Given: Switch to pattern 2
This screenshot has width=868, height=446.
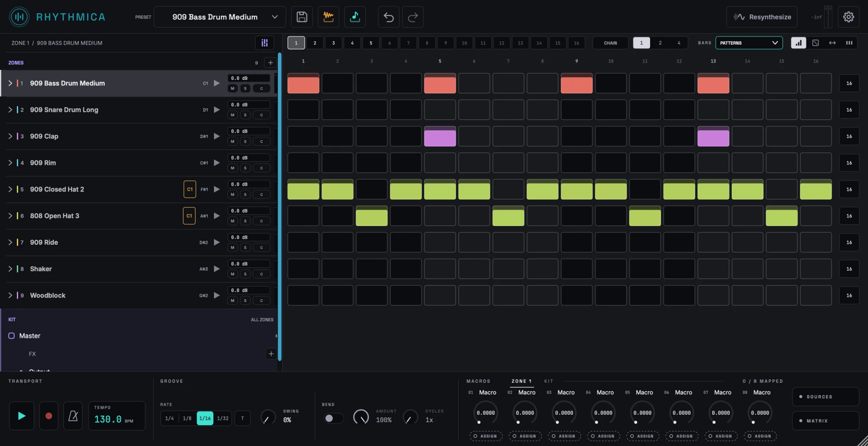Looking at the screenshot, I should click(x=315, y=43).
